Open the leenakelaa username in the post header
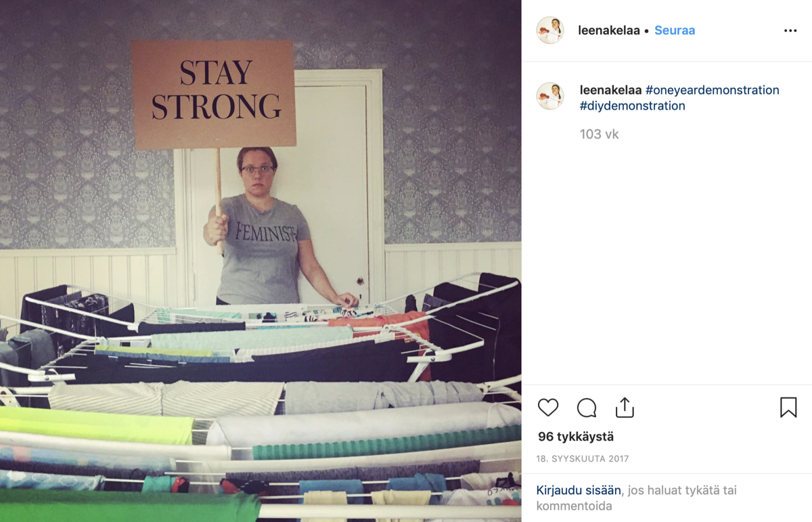 click(609, 30)
